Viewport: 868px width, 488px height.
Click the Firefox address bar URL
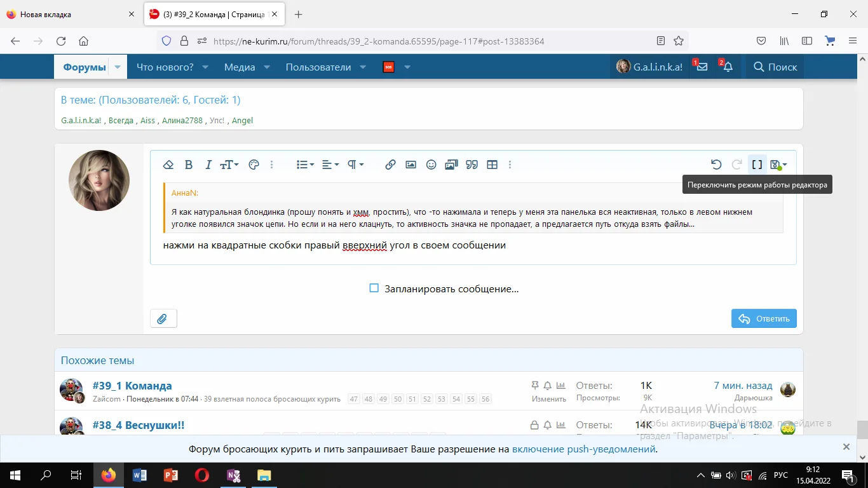379,41
